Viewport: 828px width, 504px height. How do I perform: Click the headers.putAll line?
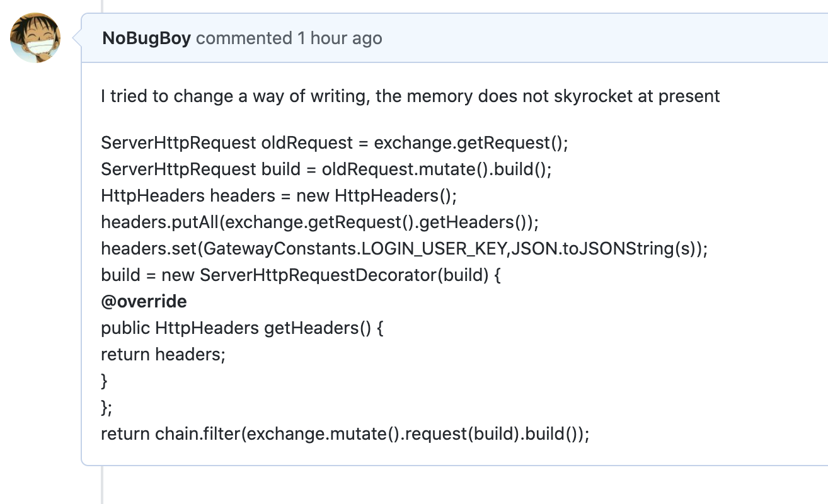tap(319, 222)
